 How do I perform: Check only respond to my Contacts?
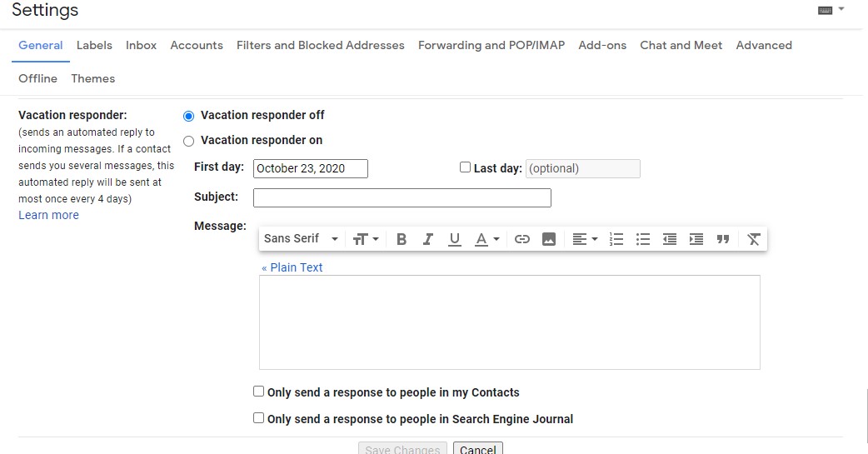pyautogui.click(x=259, y=392)
